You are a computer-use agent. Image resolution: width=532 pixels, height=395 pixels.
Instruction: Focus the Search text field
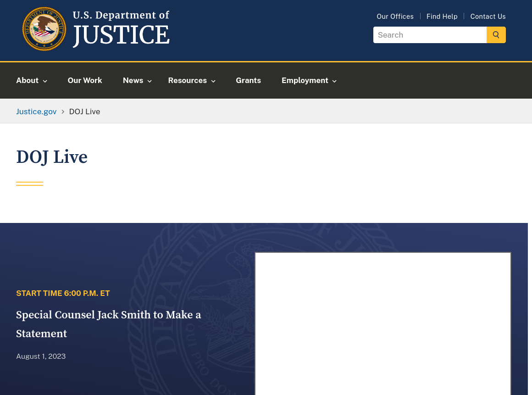[x=429, y=35]
